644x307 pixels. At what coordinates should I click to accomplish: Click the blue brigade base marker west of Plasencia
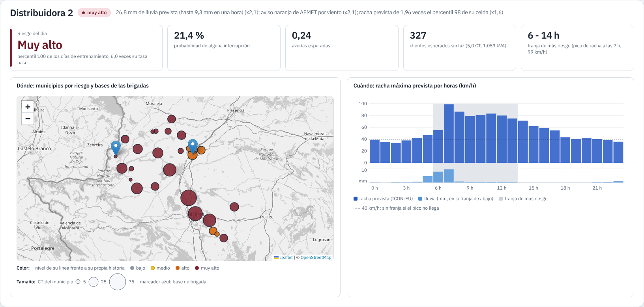click(x=193, y=146)
